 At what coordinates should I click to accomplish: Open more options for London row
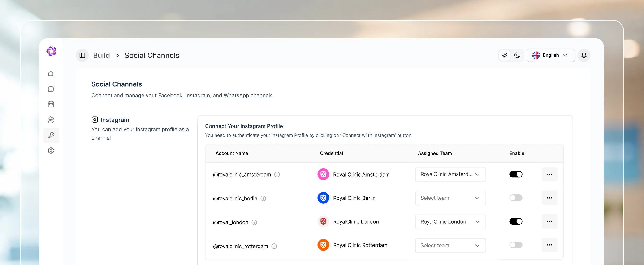click(549, 221)
